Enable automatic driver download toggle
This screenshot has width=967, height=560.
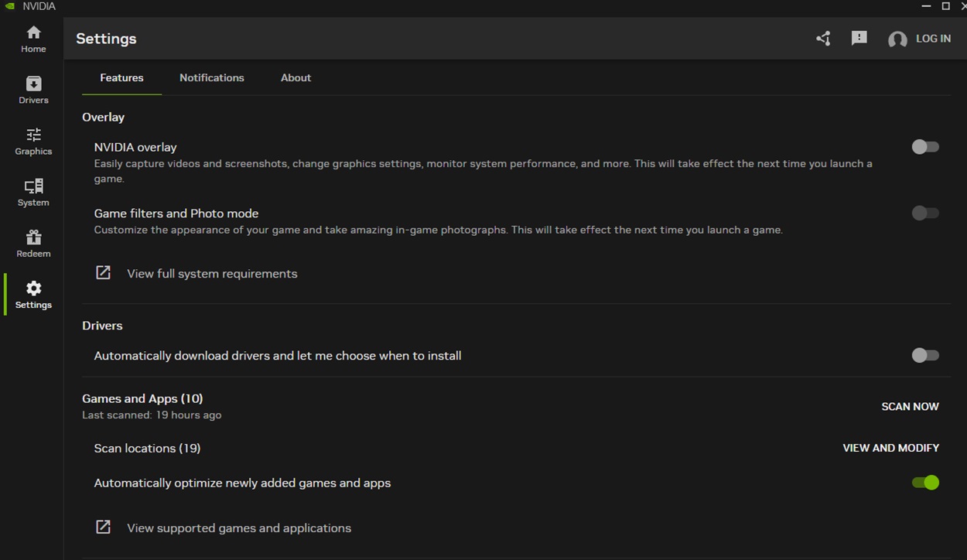click(924, 356)
